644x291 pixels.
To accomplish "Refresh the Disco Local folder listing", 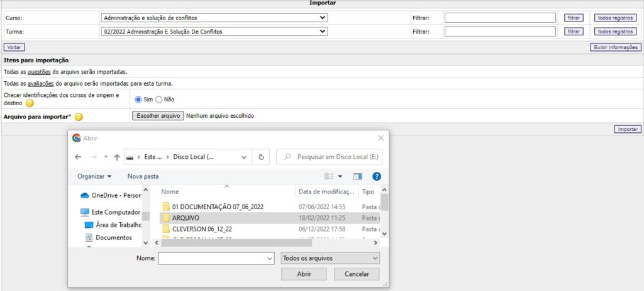I will pos(261,157).
